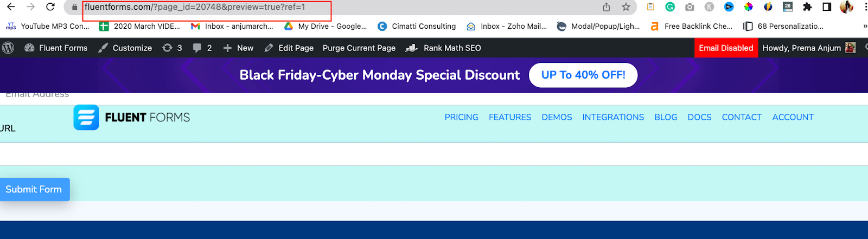Open the Inbox - Zoho Mail... bookmark

click(507, 26)
